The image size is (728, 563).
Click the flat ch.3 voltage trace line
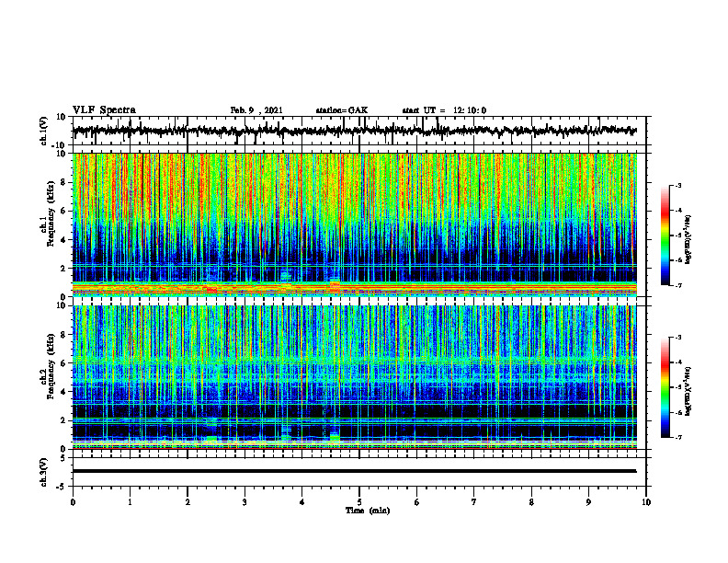[x=354, y=471]
